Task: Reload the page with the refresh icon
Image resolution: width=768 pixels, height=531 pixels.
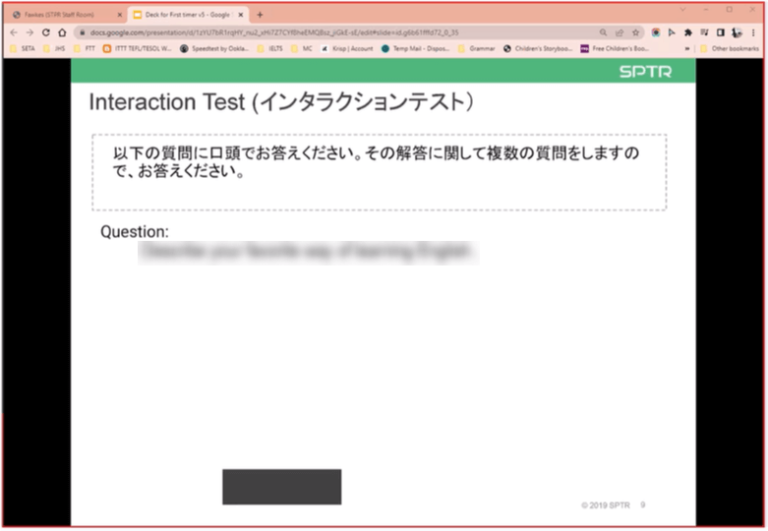Action: tap(46, 32)
